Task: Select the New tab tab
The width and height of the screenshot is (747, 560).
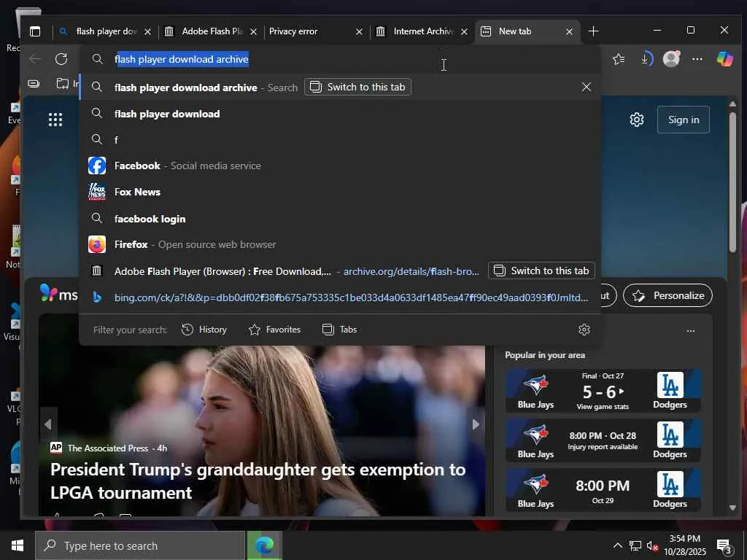Action: pyautogui.click(x=527, y=31)
